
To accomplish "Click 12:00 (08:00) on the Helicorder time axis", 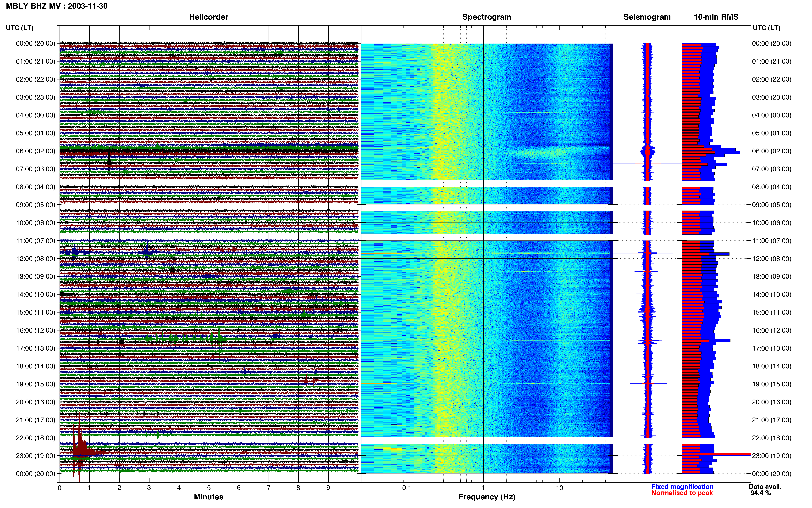I will (x=36, y=259).
